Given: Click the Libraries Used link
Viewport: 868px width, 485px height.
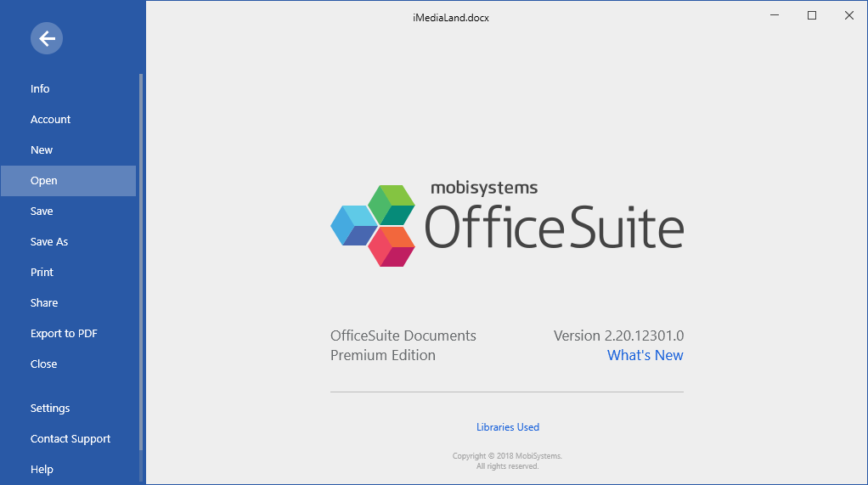Looking at the screenshot, I should 508,427.
